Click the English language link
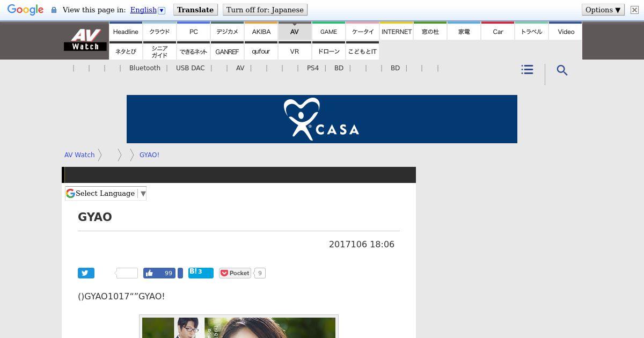Viewport: 644px width, 338px height. pyautogui.click(x=143, y=10)
